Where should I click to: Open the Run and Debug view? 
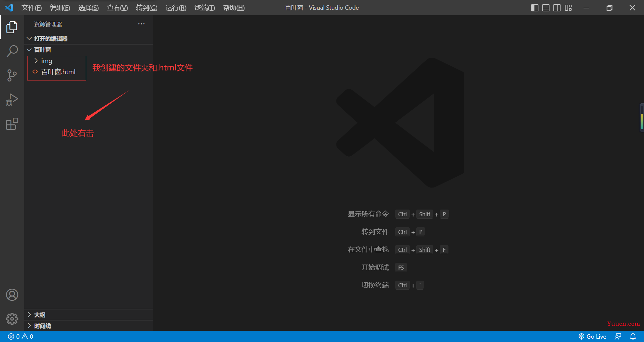(12, 100)
